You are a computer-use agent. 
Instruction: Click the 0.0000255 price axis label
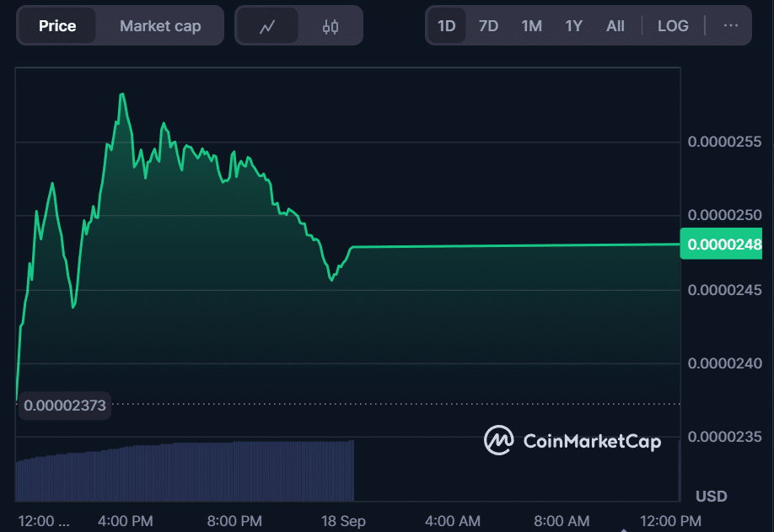pyautogui.click(x=725, y=142)
